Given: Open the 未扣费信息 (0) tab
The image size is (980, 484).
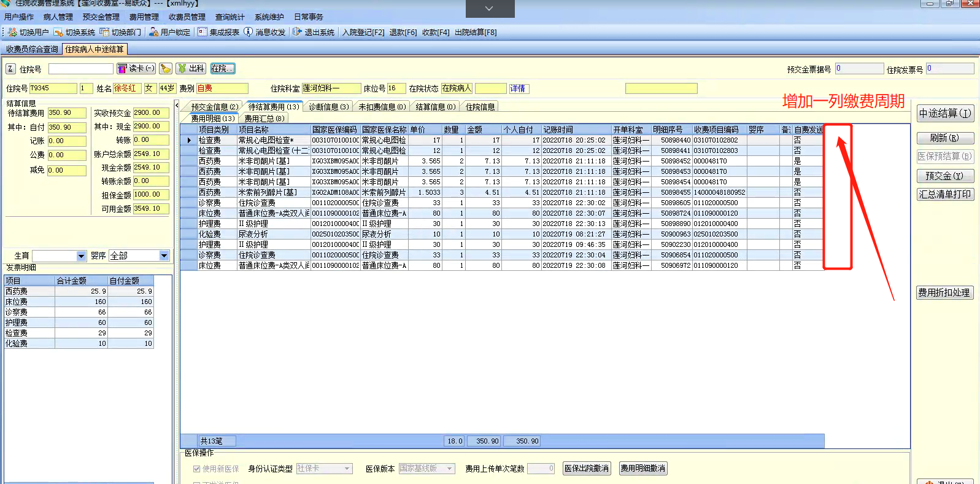Looking at the screenshot, I should click(x=382, y=107).
